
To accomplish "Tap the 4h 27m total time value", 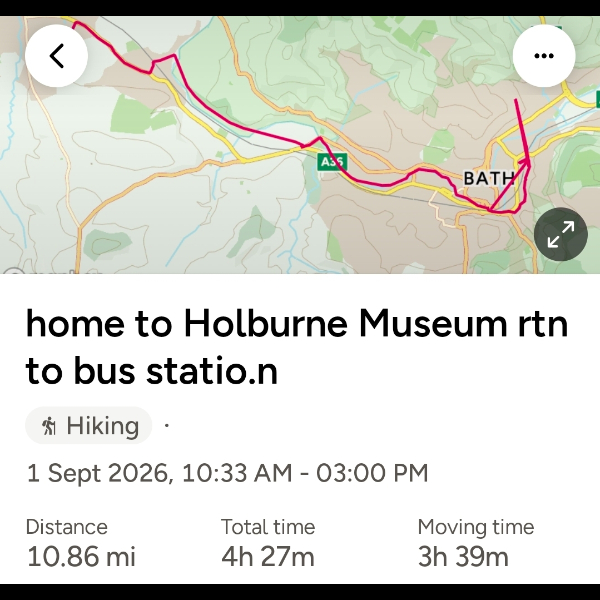I will 268,556.
